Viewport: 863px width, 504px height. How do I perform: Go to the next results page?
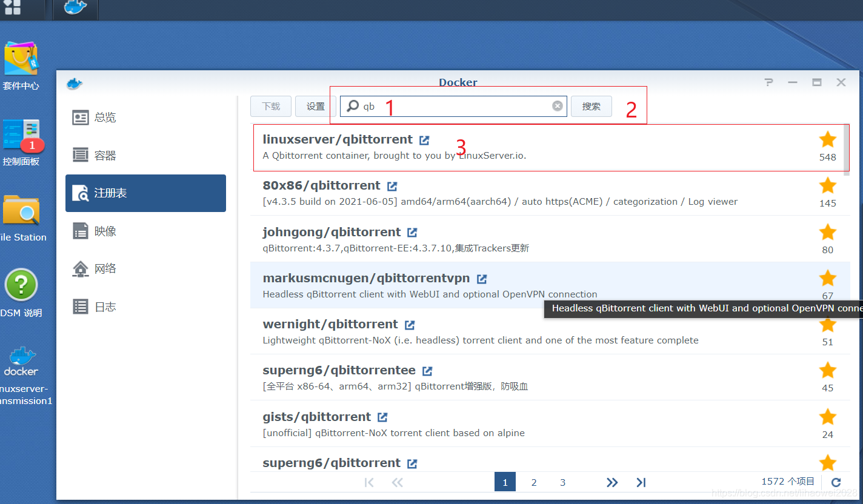tap(612, 482)
